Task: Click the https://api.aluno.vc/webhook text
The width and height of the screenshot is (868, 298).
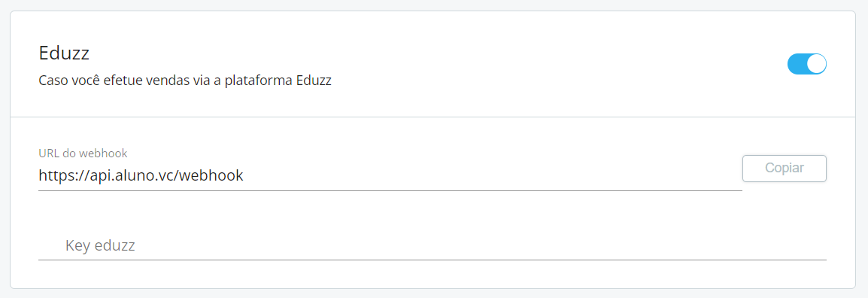Action: 141,175
